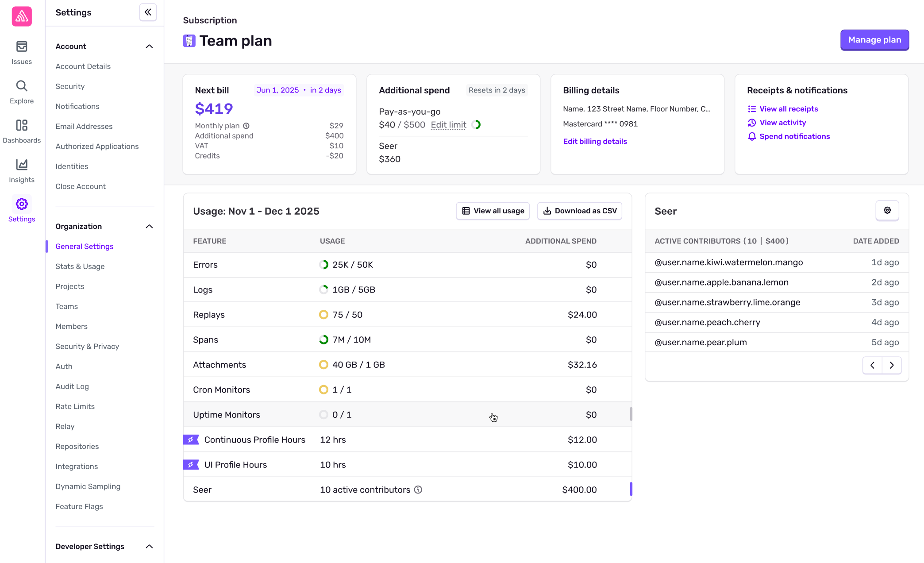Collapse the Settings navigation panel
Screen dimensions: 924x563
(148, 12)
